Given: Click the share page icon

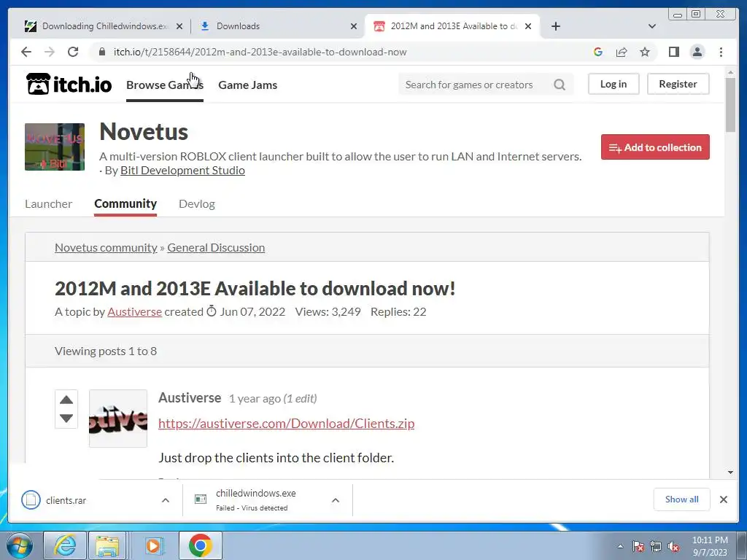Looking at the screenshot, I should [622, 52].
